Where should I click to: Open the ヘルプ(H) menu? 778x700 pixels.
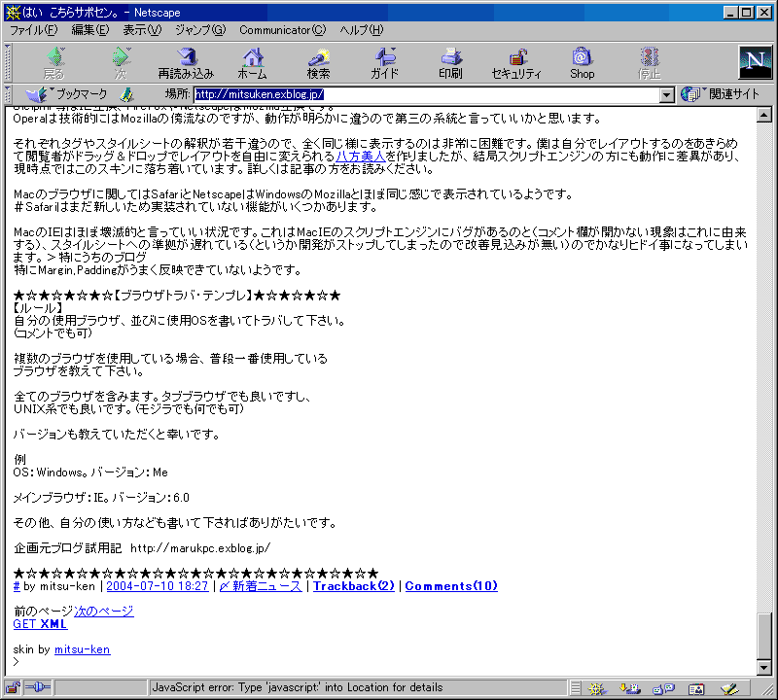(361, 30)
